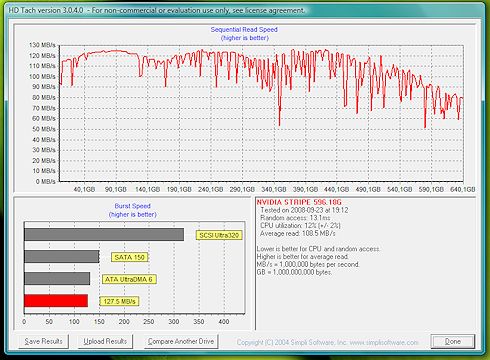Close the dialog with Done
Image resolution: width=490 pixels, height=360 pixels.
[x=453, y=341]
